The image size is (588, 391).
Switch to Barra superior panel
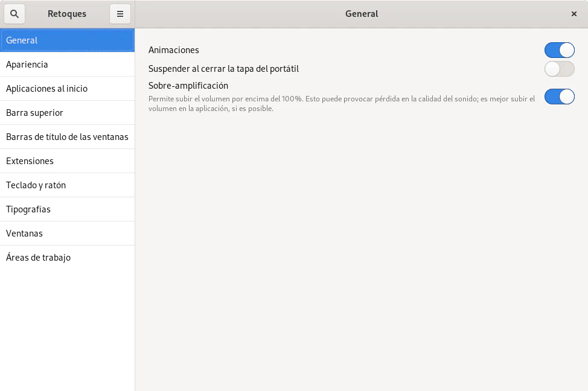(x=67, y=113)
